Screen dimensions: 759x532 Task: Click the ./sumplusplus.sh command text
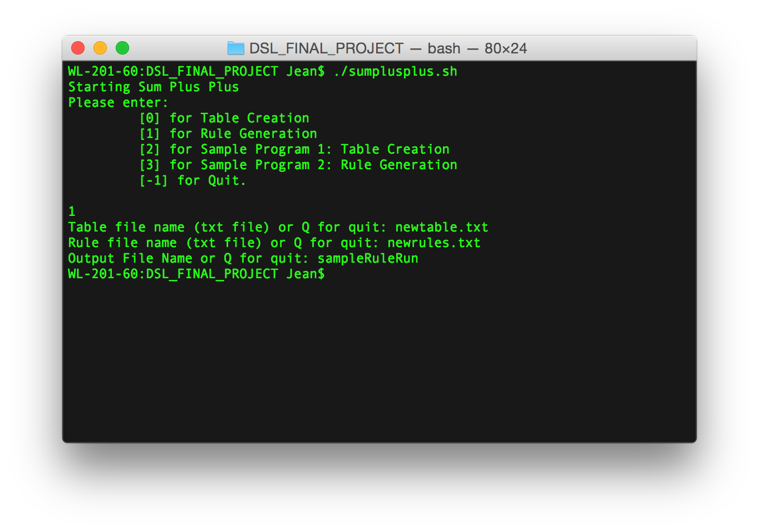tap(396, 71)
